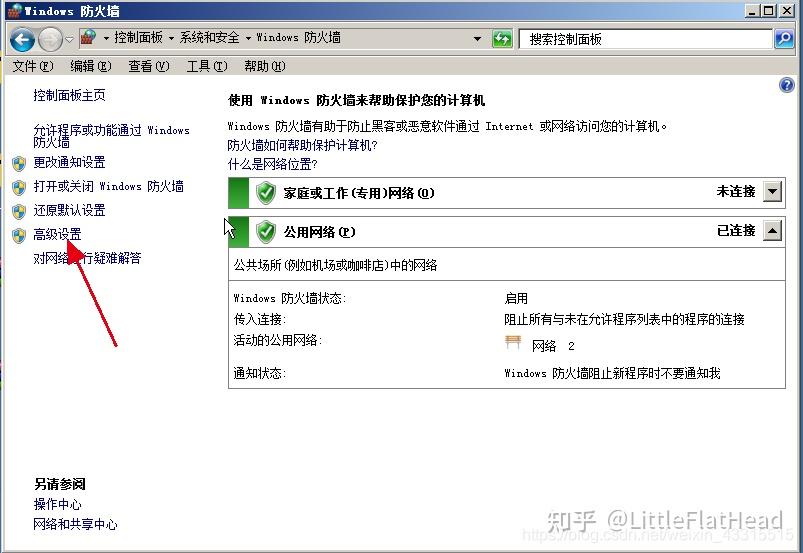Open 网络和共享中心 link
The height and width of the screenshot is (553, 803).
(x=75, y=524)
